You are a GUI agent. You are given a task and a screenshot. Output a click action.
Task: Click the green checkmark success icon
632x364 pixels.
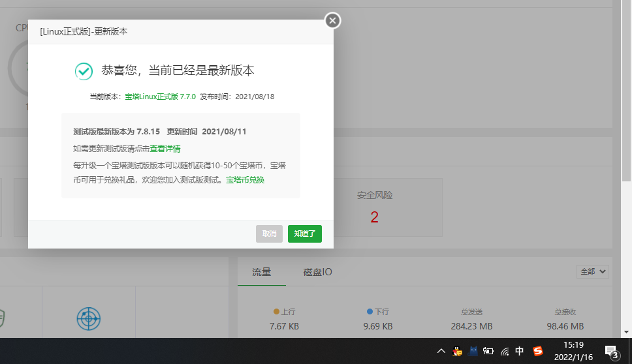pyautogui.click(x=84, y=71)
